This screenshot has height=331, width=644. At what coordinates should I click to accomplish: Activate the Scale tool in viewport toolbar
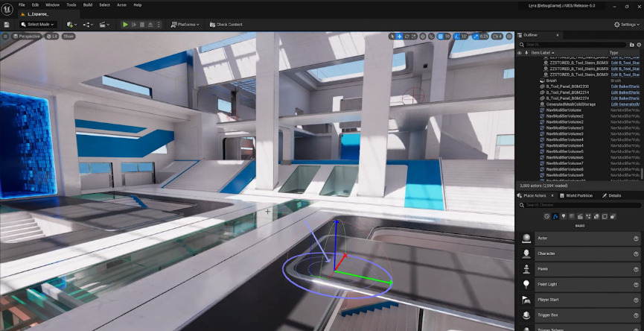coord(414,37)
